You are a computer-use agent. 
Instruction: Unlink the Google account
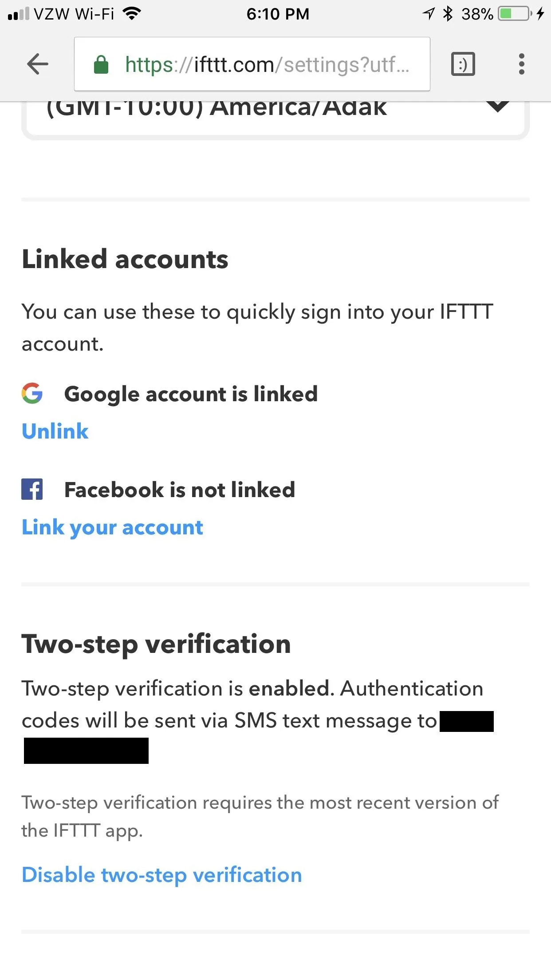pos(55,431)
